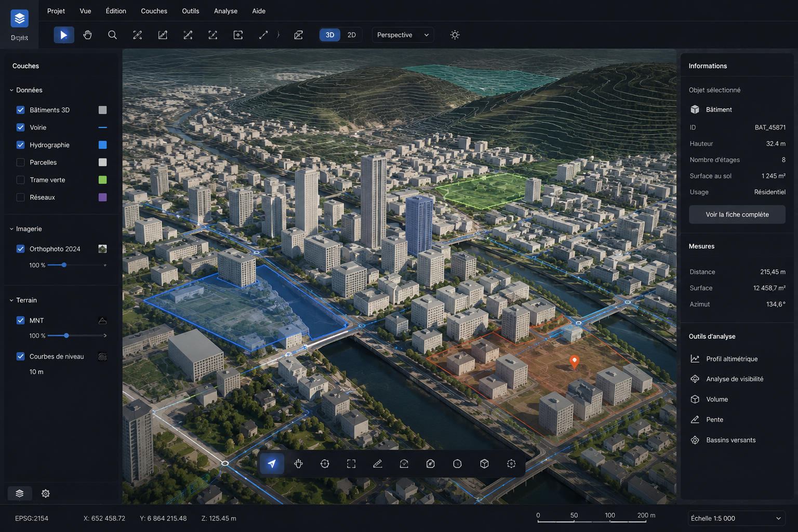Click the 10 m contour interval value
Viewport: 798px width, 532px height.
36,372
